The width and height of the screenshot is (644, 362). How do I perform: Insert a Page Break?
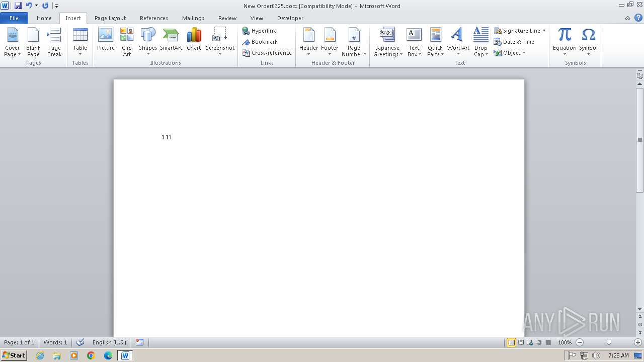pos(54,42)
